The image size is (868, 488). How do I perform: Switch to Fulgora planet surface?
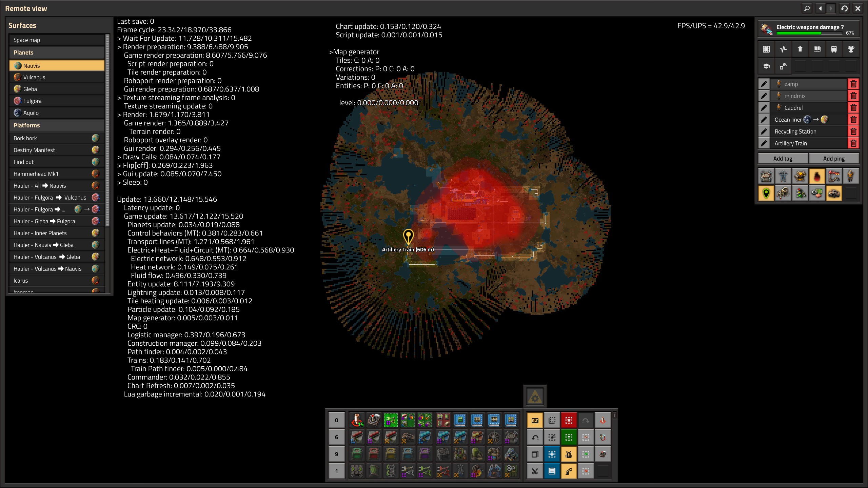click(57, 101)
